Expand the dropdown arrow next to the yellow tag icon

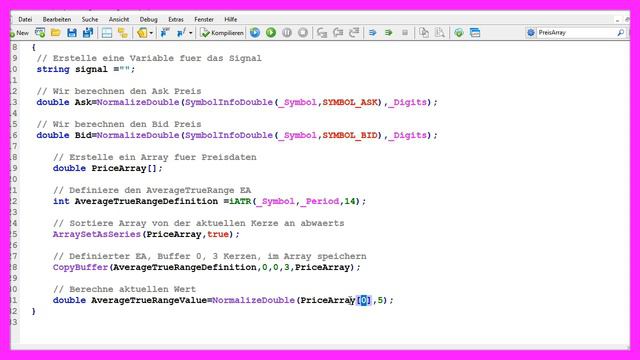[x=151, y=33]
